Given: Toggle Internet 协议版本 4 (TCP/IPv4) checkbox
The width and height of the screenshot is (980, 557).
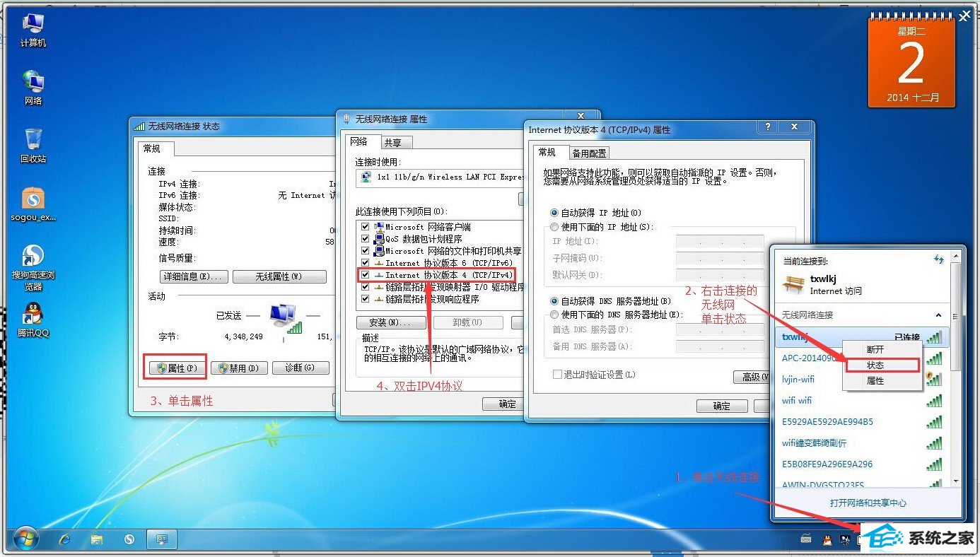Looking at the screenshot, I should click(x=366, y=275).
